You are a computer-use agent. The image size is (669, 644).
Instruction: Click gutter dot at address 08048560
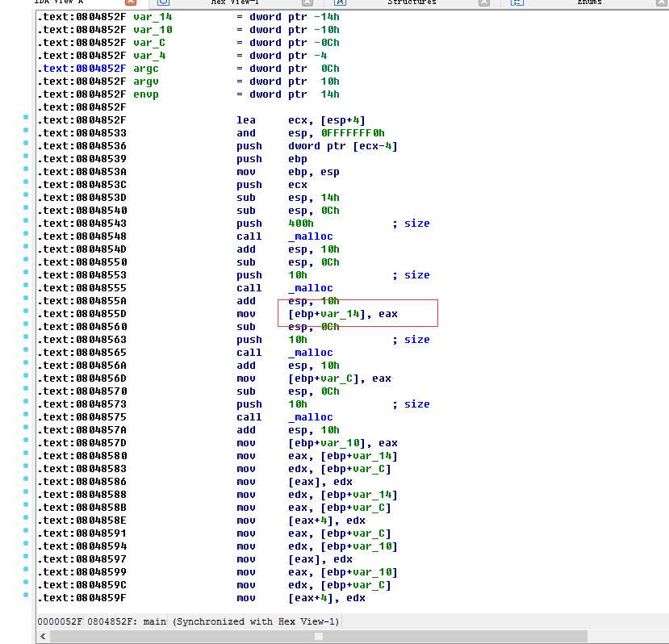[26, 324]
